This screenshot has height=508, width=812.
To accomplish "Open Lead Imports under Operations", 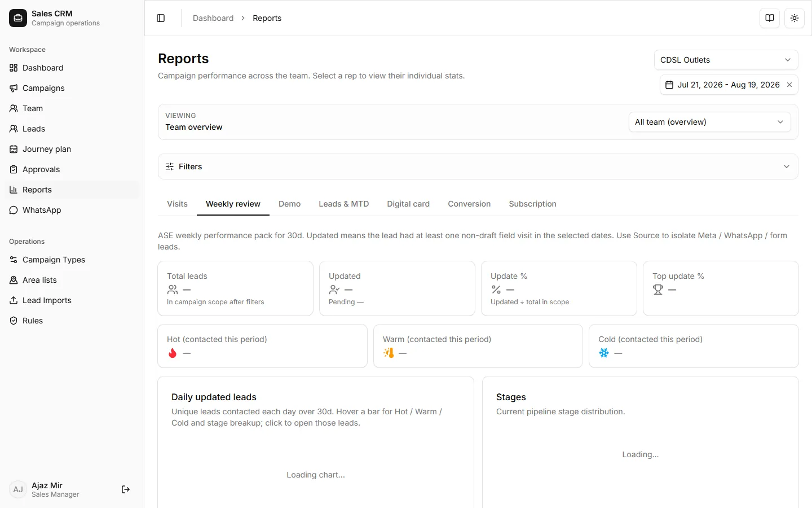I will coord(72,300).
